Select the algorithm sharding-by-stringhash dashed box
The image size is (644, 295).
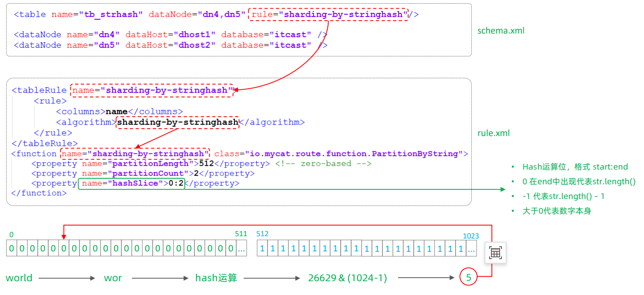pos(177,122)
